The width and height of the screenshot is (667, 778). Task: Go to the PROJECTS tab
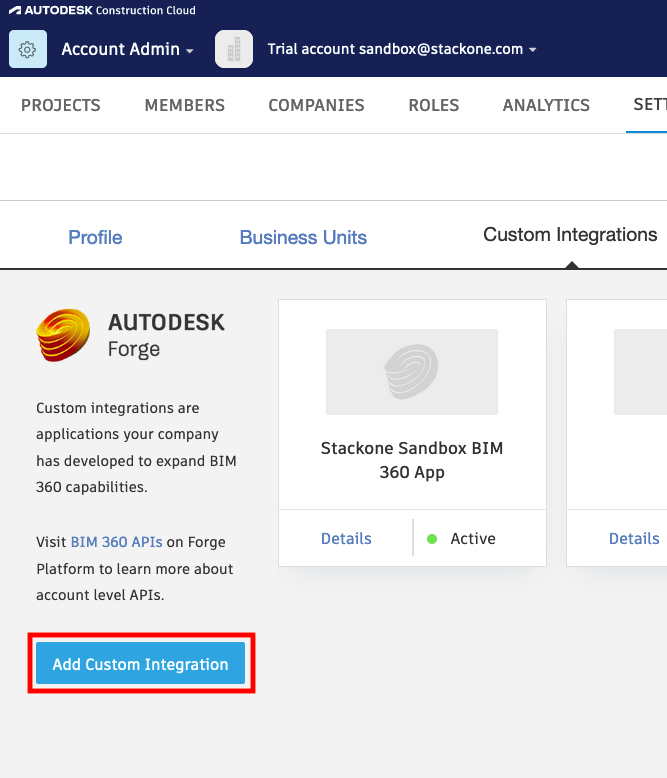(x=61, y=105)
